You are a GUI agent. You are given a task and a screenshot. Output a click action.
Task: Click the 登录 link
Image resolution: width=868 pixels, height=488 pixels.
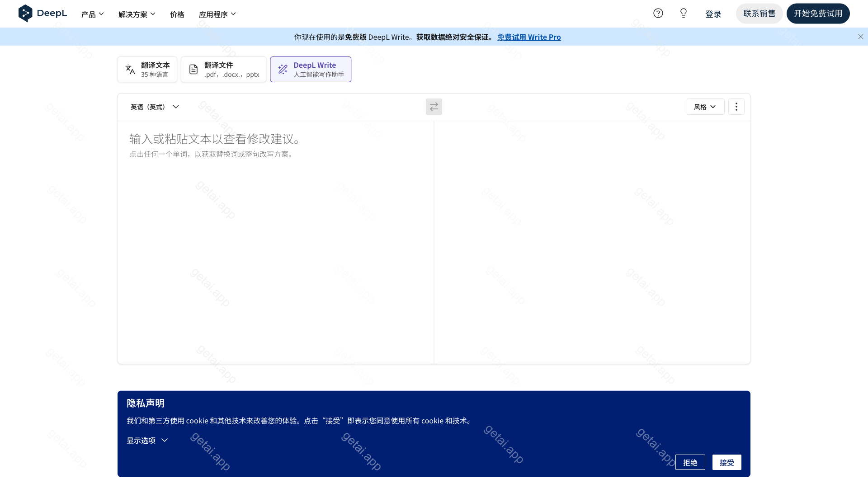tap(713, 14)
